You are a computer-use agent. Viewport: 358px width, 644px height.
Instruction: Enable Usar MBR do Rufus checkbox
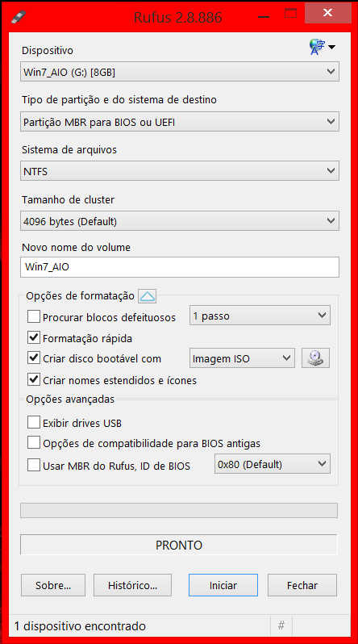[x=33, y=466]
